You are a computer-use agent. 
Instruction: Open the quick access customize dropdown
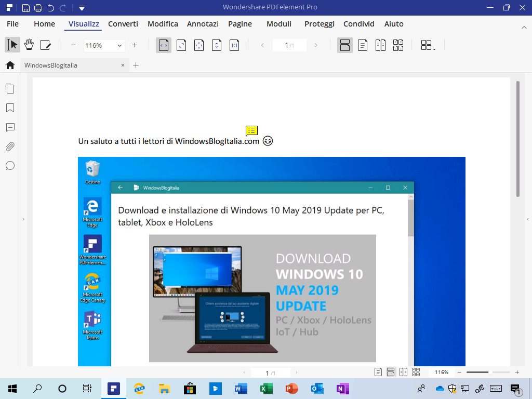pyautogui.click(x=82, y=8)
